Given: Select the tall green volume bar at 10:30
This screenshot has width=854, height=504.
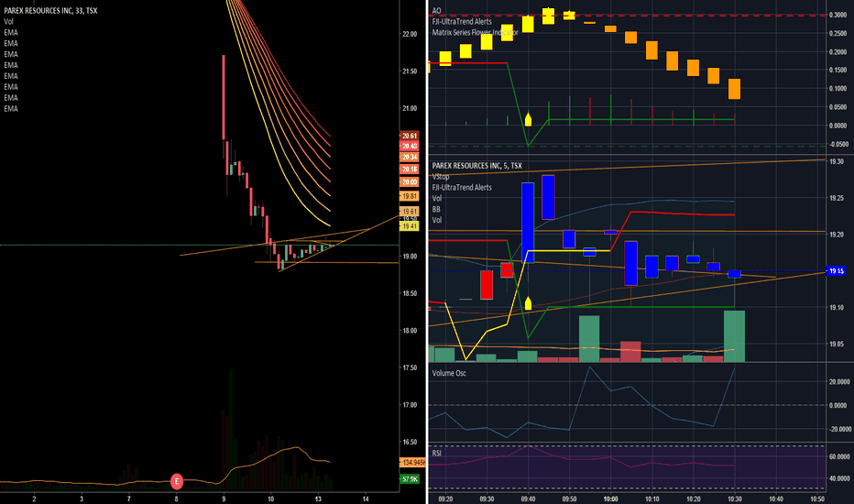Looking at the screenshot, I should point(734,336).
